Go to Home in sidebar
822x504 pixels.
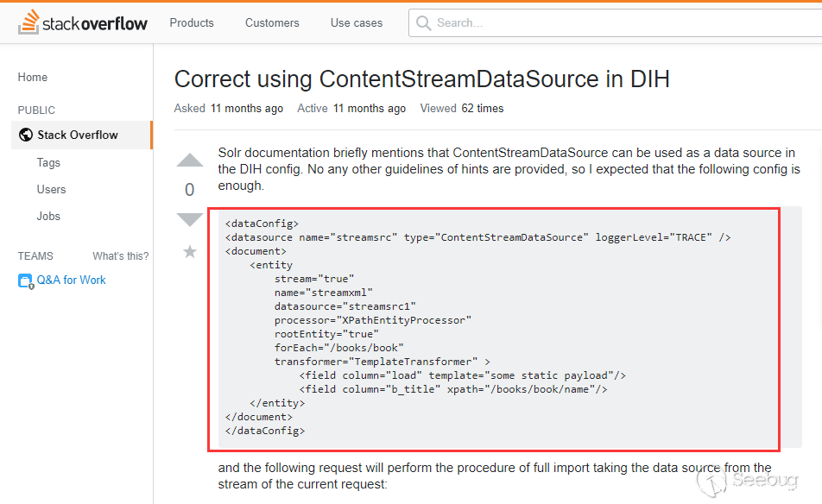point(33,77)
